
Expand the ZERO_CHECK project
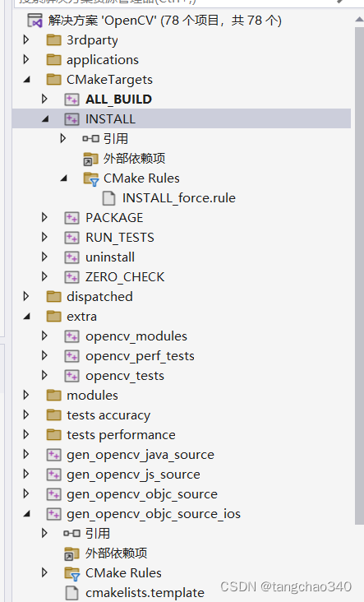[x=44, y=276]
